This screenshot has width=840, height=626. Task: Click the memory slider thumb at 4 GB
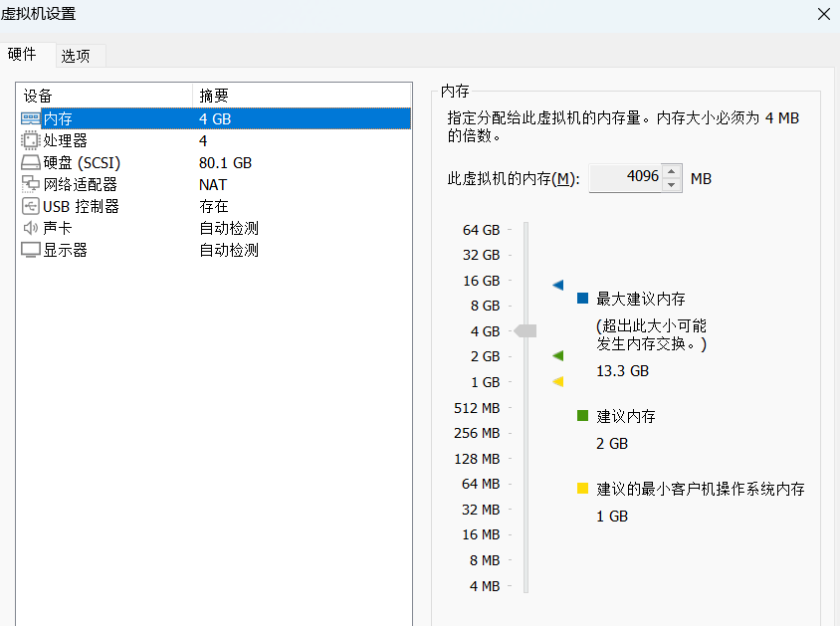(x=525, y=331)
